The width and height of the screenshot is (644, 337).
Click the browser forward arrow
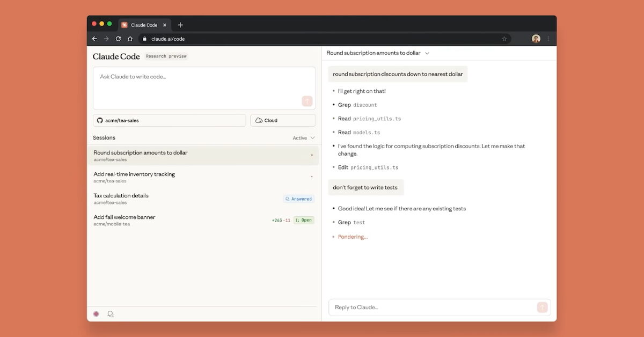click(x=106, y=39)
